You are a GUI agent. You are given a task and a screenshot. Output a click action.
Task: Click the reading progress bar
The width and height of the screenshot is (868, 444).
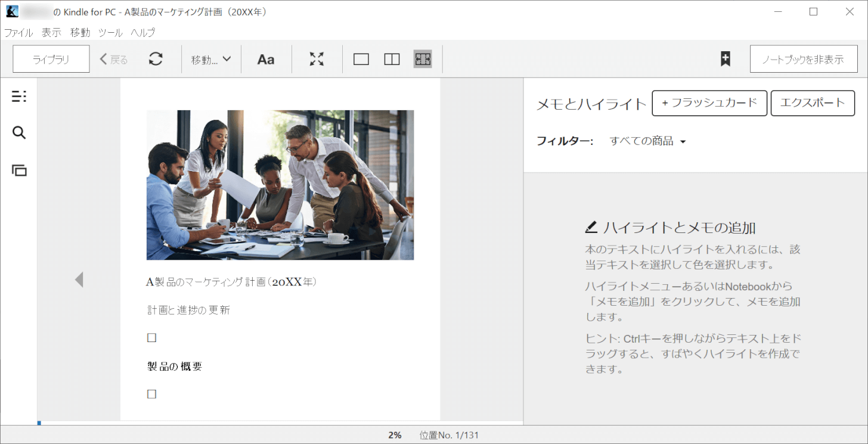point(280,423)
